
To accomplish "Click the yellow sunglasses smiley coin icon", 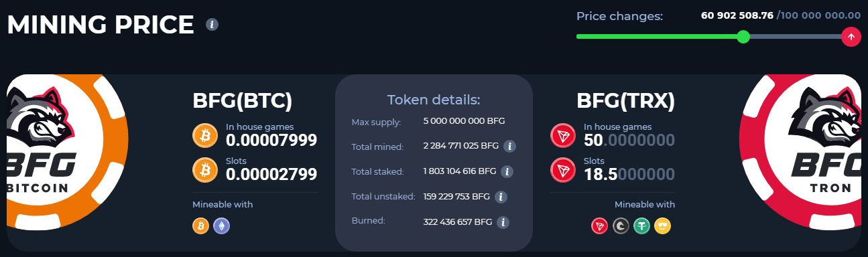I will coord(662,226).
